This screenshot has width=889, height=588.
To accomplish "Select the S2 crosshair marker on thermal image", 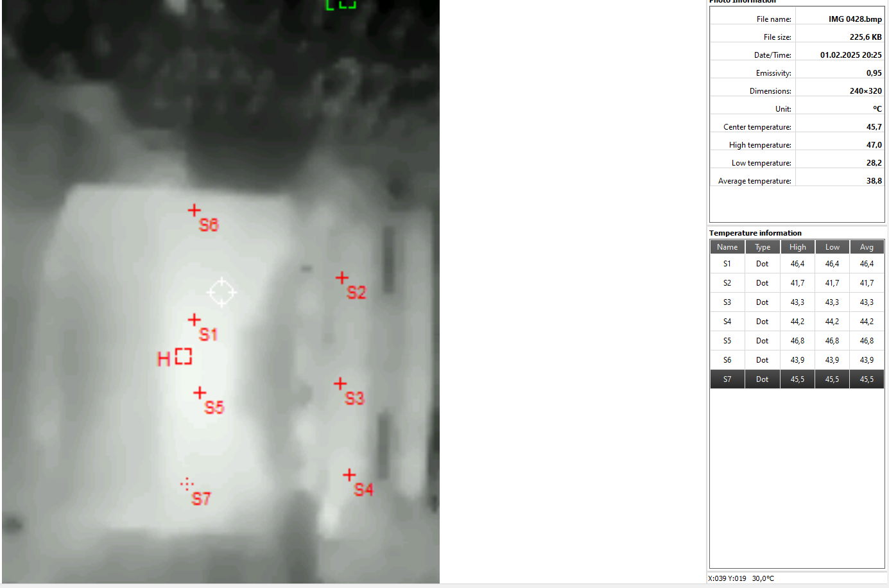I will [x=342, y=277].
